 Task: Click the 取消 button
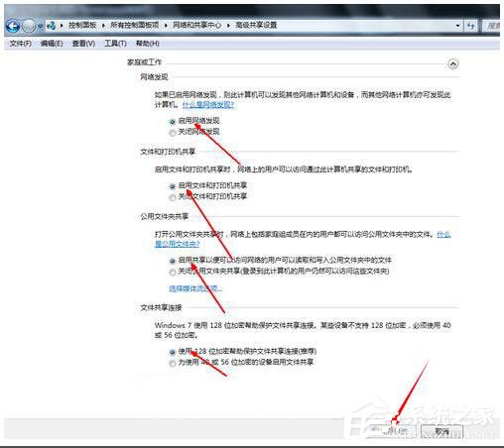click(x=441, y=431)
